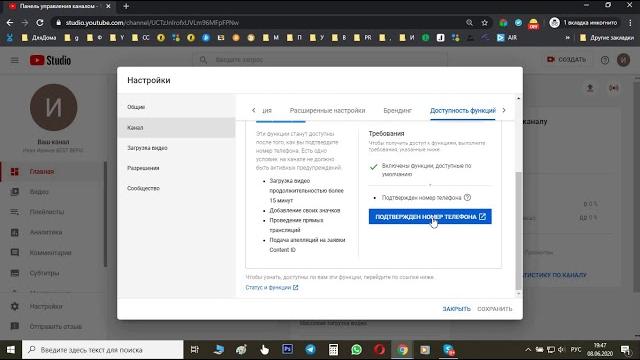Click the blue phone number verification button
The height and width of the screenshot is (360, 640).
coord(430,216)
